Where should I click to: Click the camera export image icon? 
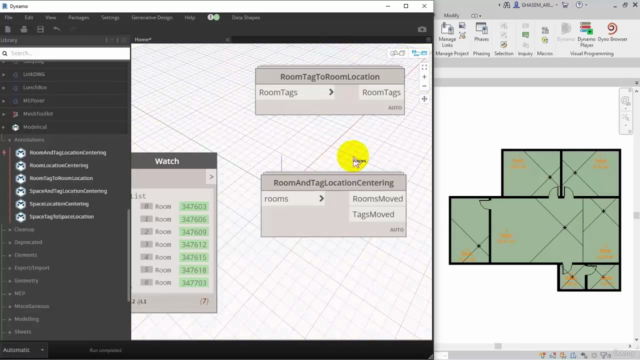coord(422,29)
